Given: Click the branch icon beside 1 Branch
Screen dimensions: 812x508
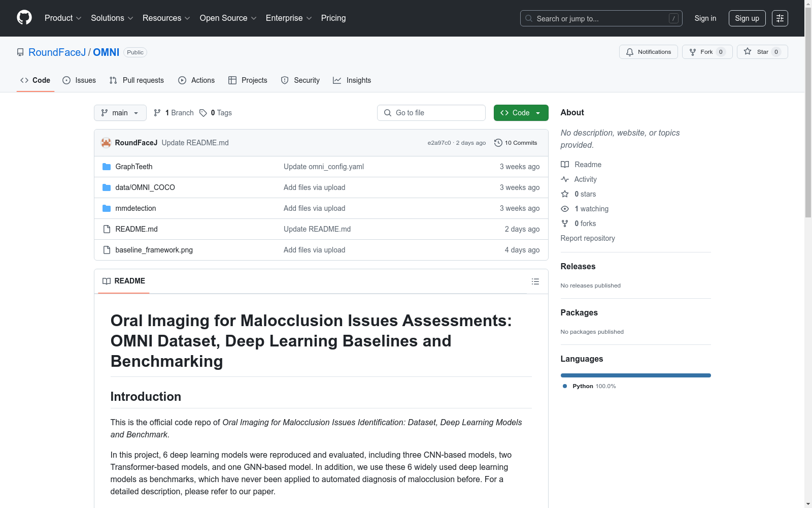Looking at the screenshot, I should click(x=157, y=113).
